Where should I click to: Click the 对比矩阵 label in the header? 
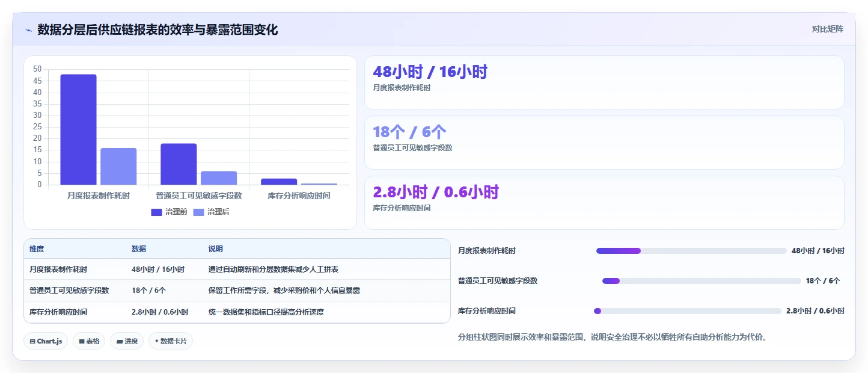tap(827, 29)
